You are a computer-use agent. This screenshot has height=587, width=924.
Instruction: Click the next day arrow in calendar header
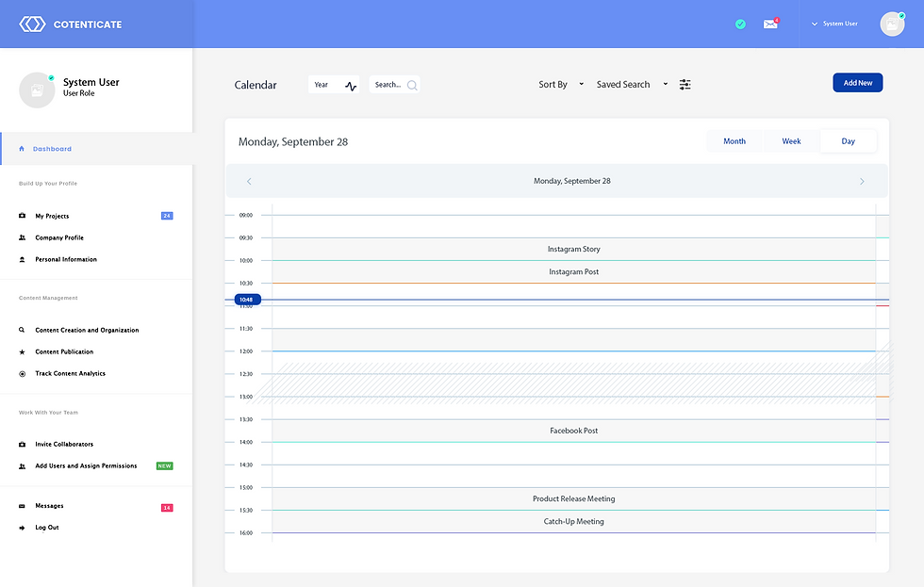click(862, 181)
